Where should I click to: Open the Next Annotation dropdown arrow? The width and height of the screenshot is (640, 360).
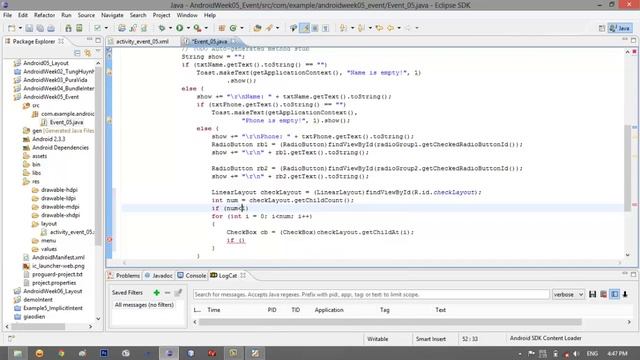[x=352, y=28]
